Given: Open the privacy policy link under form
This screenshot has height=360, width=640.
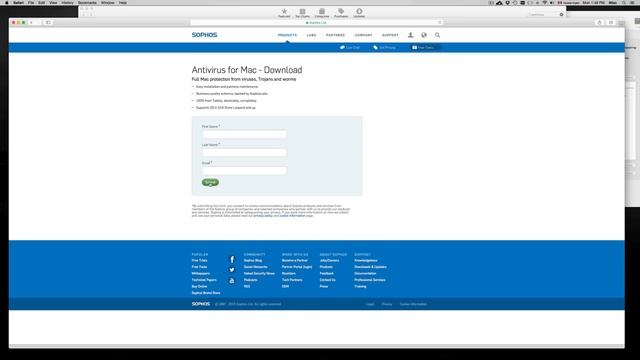Looking at the screenshot, I should click(263, 216).
